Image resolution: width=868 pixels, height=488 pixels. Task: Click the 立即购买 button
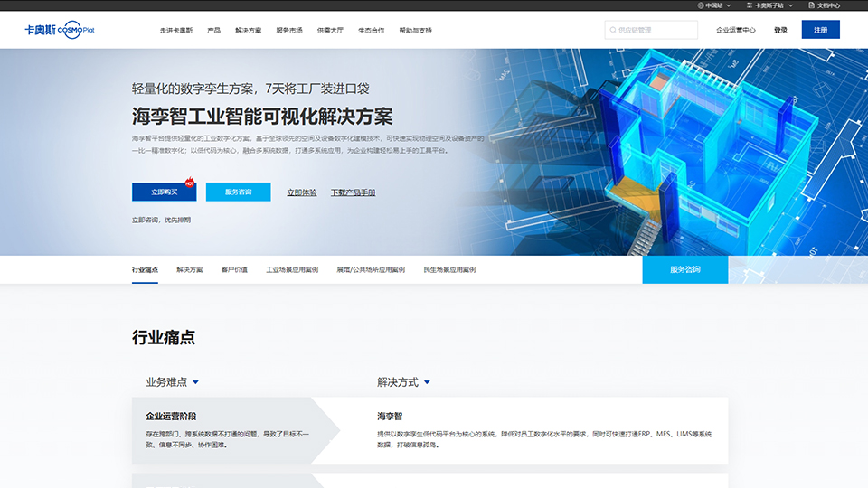point(164,192)
